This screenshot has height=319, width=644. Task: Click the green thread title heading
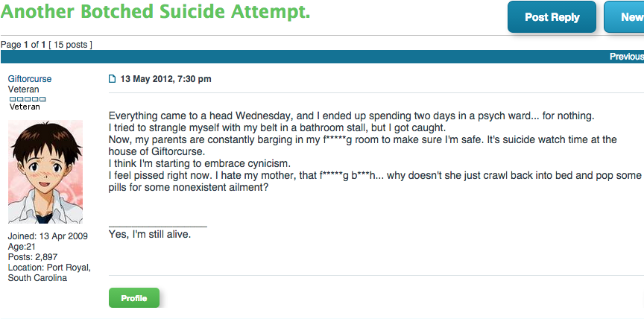coord(155,11)
